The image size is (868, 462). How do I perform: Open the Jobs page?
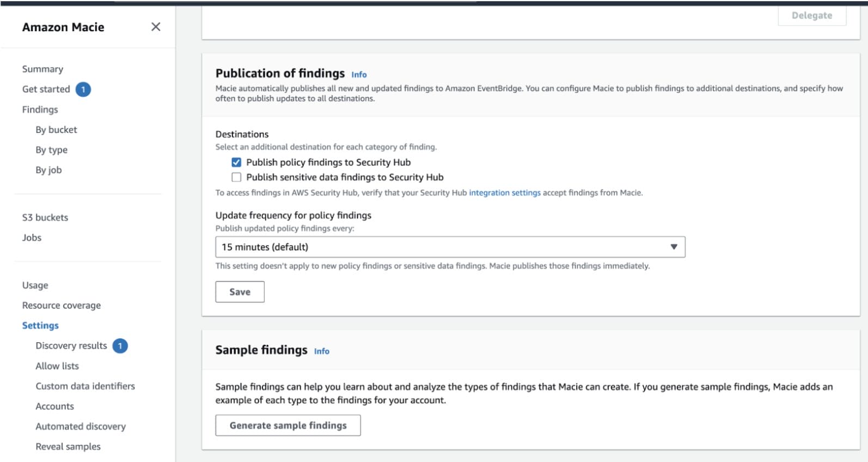pyautogui.click(x=32, y=238)
